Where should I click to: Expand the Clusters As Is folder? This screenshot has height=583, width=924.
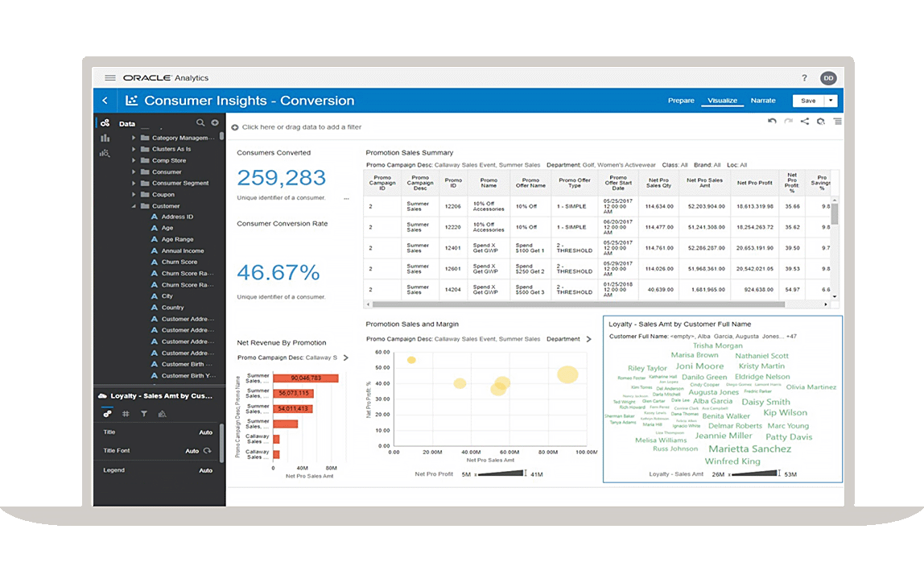click(x=133, y=149)
